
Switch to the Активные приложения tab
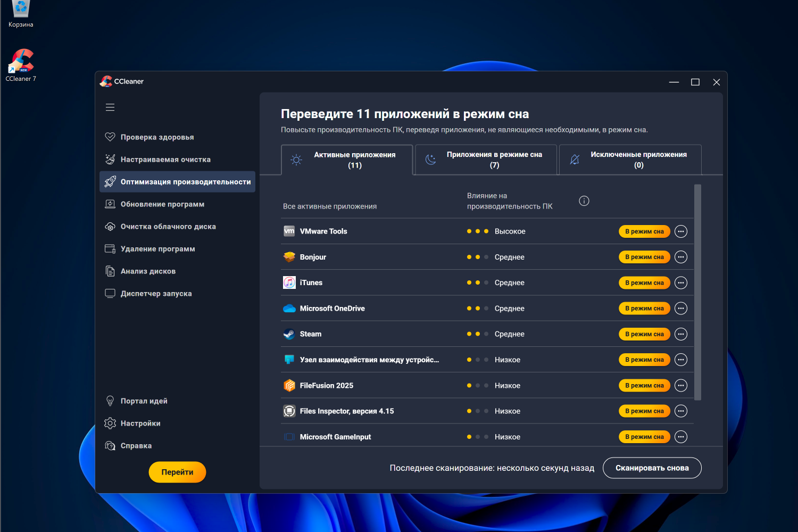[347, 160]
